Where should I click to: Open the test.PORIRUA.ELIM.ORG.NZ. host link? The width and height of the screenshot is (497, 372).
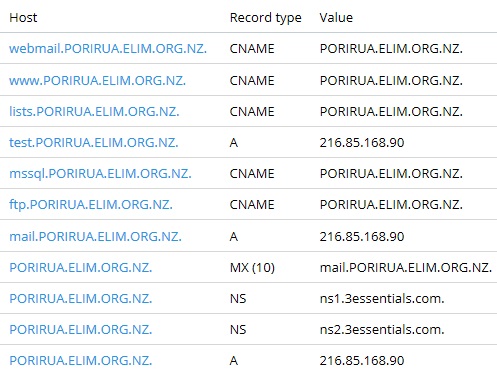[x=94, y=143]
